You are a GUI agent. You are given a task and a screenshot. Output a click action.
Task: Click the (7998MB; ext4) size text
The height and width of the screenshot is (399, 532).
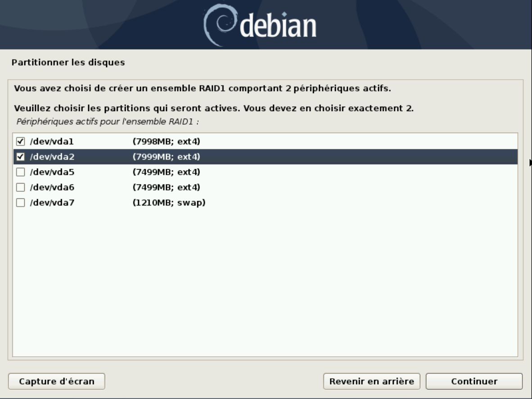[x=166, y=142]
